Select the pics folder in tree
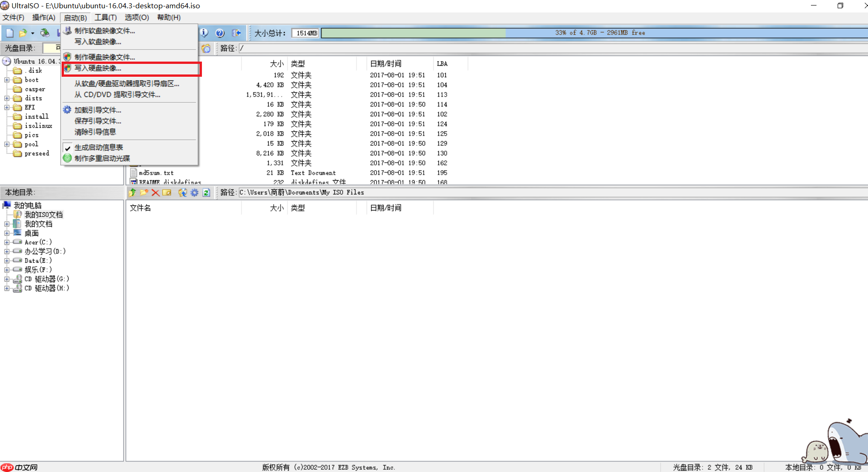The height and width of the screenshot is (472, 868). click(31, 135)
